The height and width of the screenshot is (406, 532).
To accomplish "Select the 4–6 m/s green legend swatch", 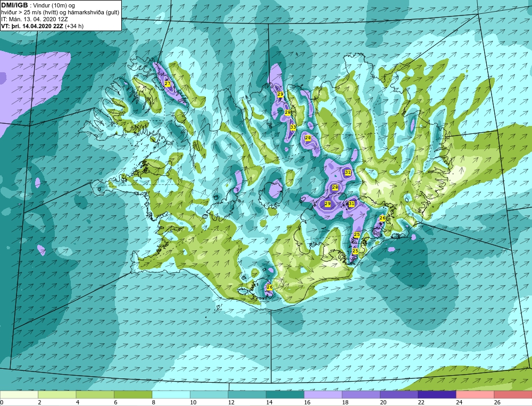I will pyautogui.click(x=95, y=394).
